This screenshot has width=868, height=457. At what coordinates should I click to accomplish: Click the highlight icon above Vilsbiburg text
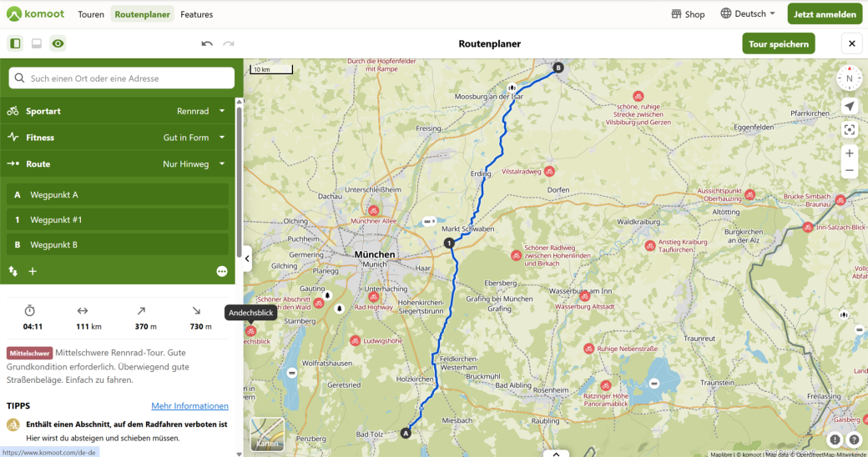click(x=638, y=96)
